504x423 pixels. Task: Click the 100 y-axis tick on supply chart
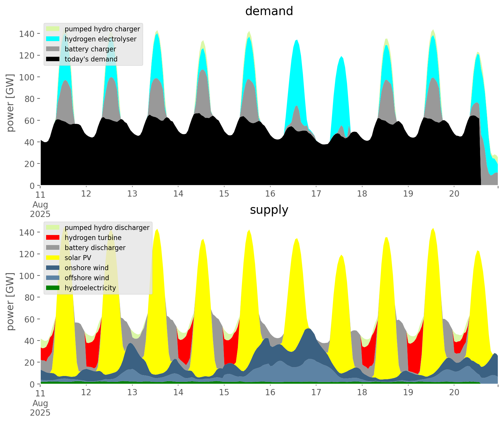coord(27,276)
